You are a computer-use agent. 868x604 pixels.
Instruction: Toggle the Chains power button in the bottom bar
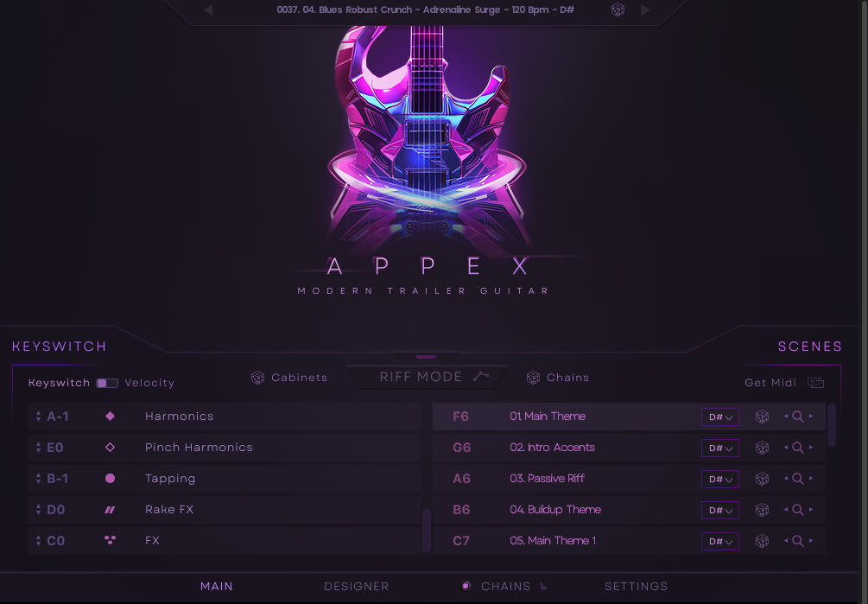pyautogui.click(x=466, y=586)
